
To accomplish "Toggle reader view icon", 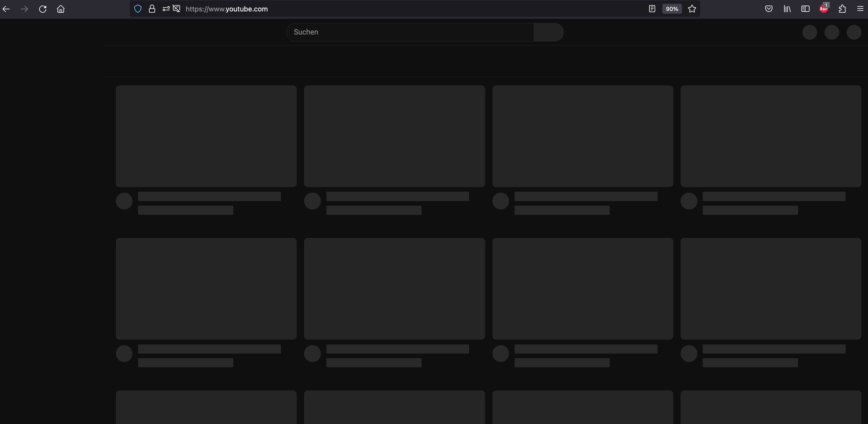I will tap(652, 9).
